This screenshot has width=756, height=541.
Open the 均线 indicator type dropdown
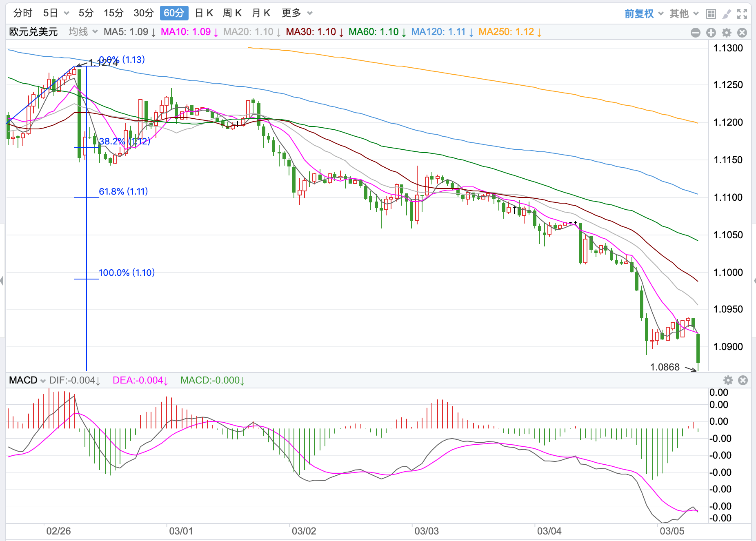[x=83, y=32]
